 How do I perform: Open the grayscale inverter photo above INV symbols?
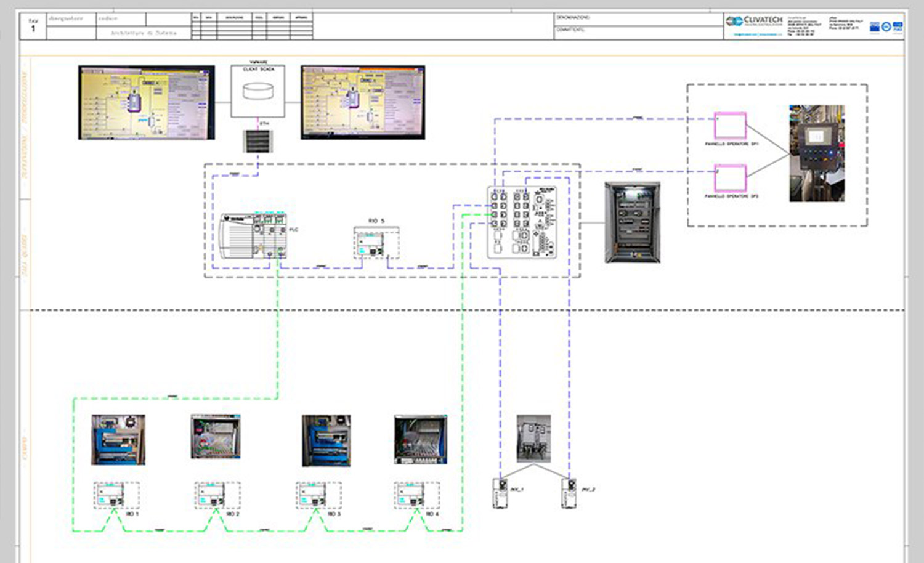tap(533, 439)
